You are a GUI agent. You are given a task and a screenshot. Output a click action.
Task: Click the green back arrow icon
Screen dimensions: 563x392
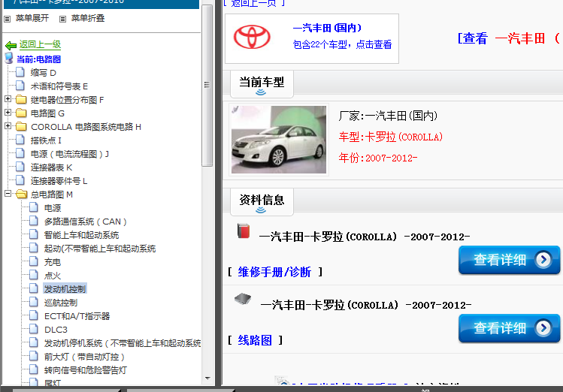(x=11, y=45)
